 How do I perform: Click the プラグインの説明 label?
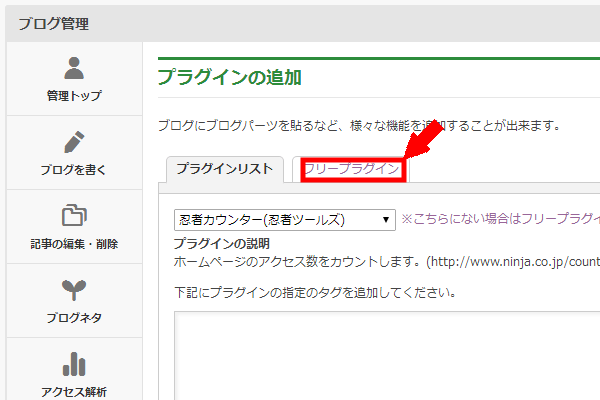pos(222,243)
